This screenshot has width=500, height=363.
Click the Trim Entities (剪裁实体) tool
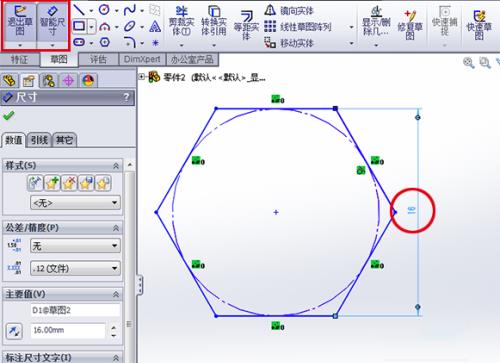click(181, 22)
